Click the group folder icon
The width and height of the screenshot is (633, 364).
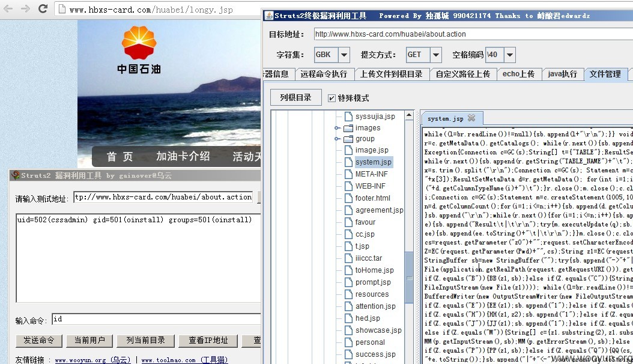(x=348, y=139)
